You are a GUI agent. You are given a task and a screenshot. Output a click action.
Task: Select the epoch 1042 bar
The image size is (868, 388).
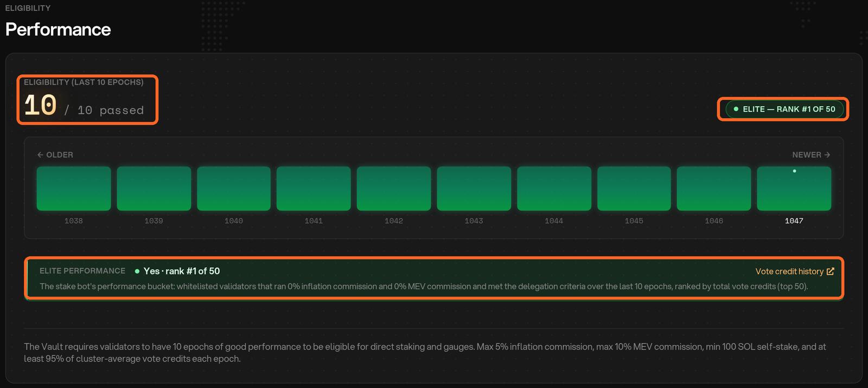pyautogui.click(x=394, y=189)
